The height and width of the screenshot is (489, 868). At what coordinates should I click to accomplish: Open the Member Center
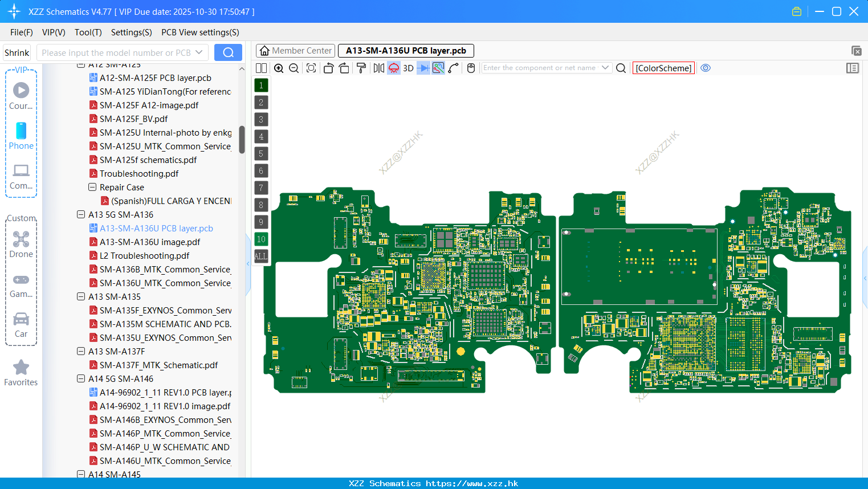click(295, 50)
